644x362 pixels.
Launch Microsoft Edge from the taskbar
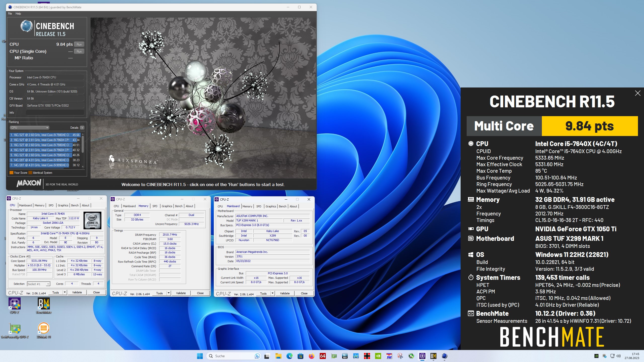(289, 356)
